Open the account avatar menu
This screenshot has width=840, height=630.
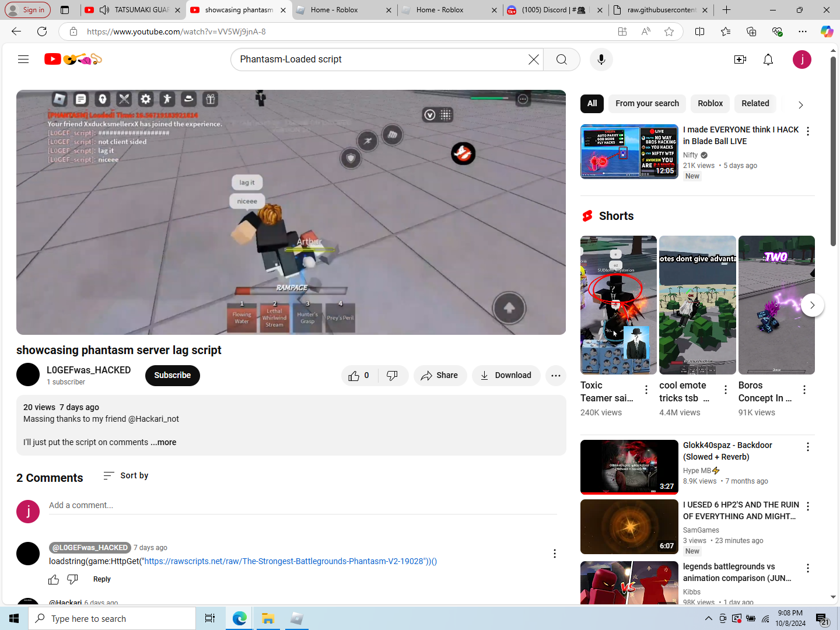[802, 60]
